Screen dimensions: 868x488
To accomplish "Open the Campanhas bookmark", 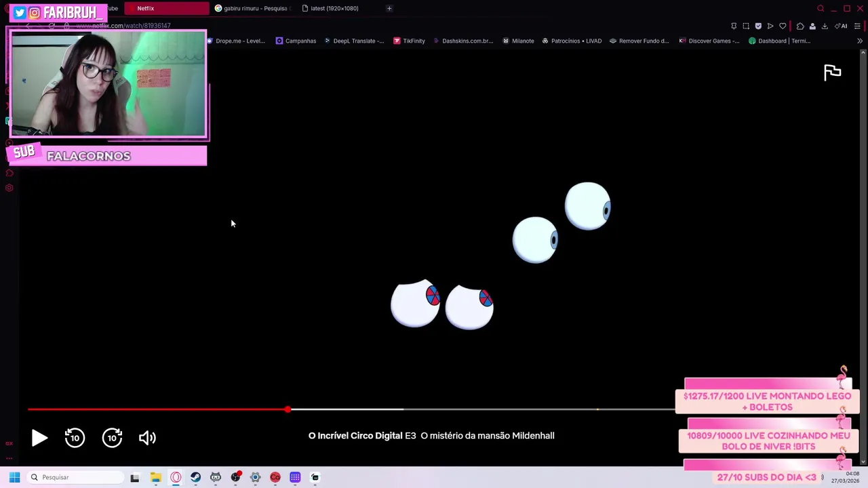I will click(296, 41).
